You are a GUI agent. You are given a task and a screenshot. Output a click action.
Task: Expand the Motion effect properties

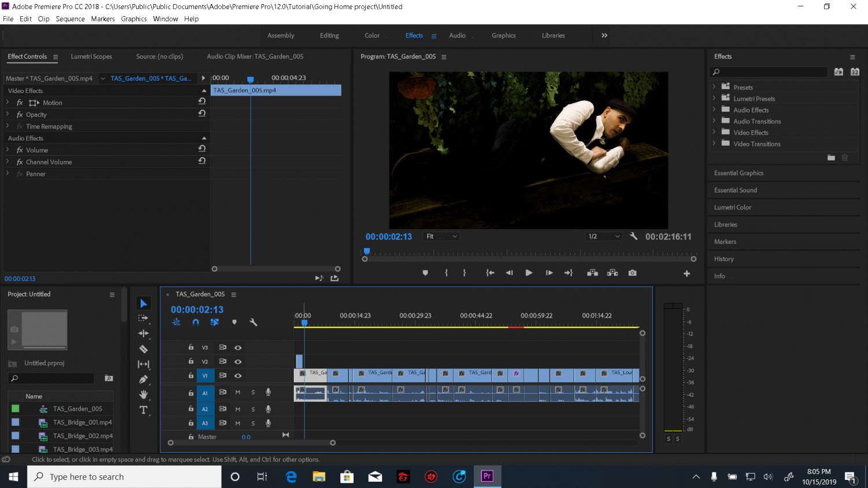pos(8,102)
